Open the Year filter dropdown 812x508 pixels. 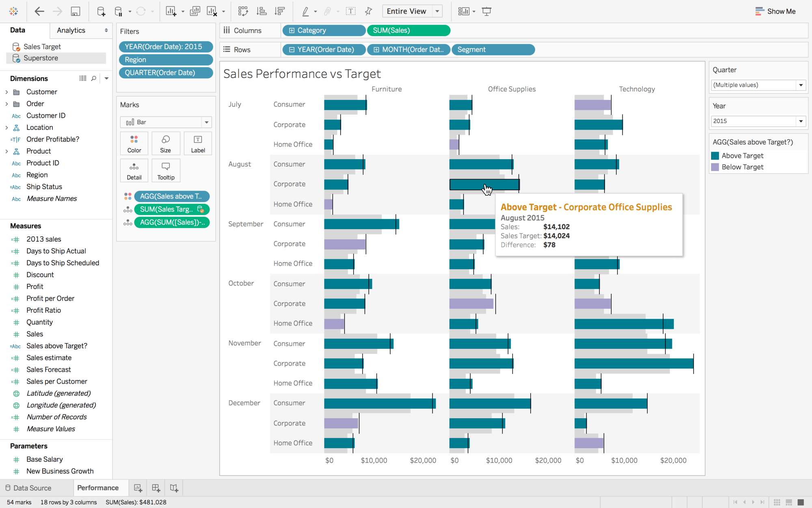pos(801,121)
